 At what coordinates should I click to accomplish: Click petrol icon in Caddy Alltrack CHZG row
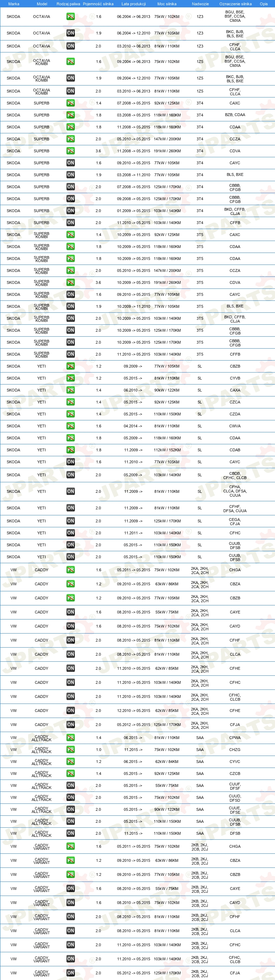[70, 750]
